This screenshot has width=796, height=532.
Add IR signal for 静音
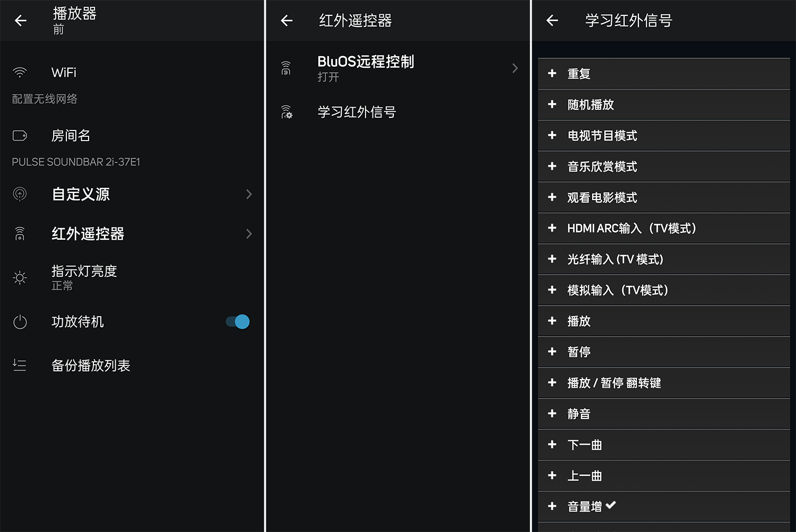point(552,414)
